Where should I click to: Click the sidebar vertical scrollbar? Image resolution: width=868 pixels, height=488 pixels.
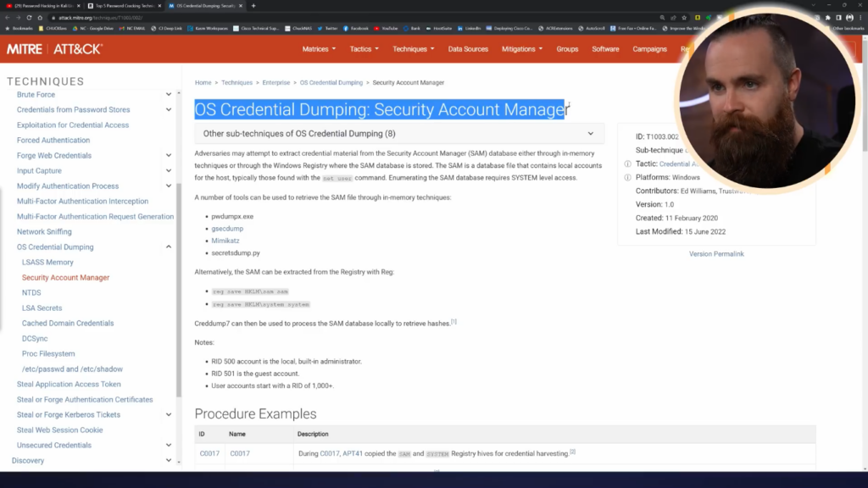click(179, 290)
